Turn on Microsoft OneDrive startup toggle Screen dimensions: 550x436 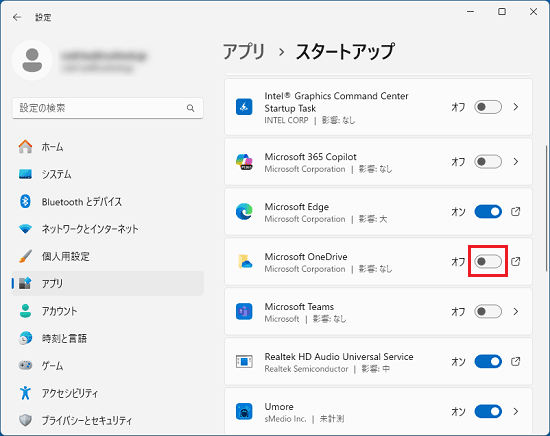point(488,261)
